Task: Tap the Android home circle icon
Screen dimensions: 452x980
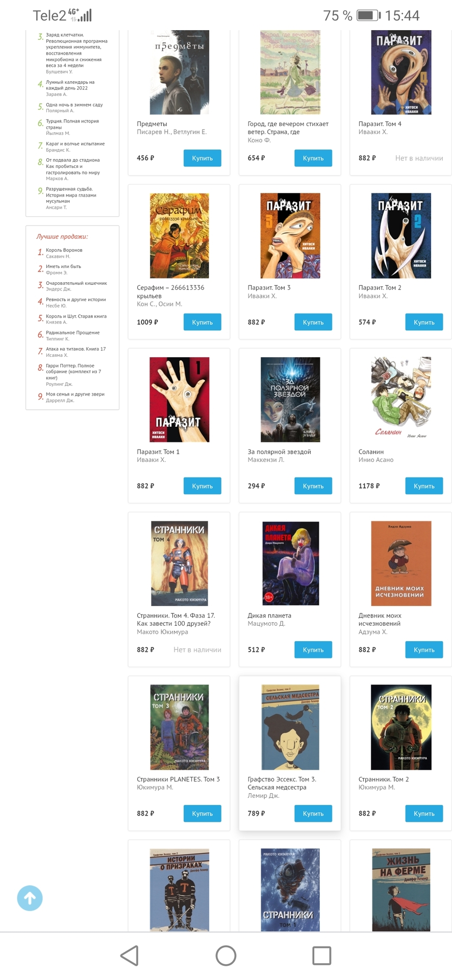Action: [x=226, y=955]
